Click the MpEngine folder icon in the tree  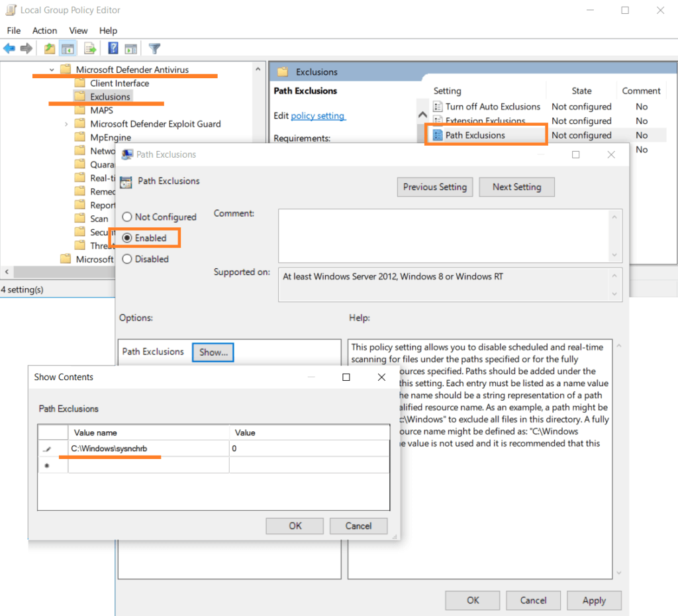80,136
